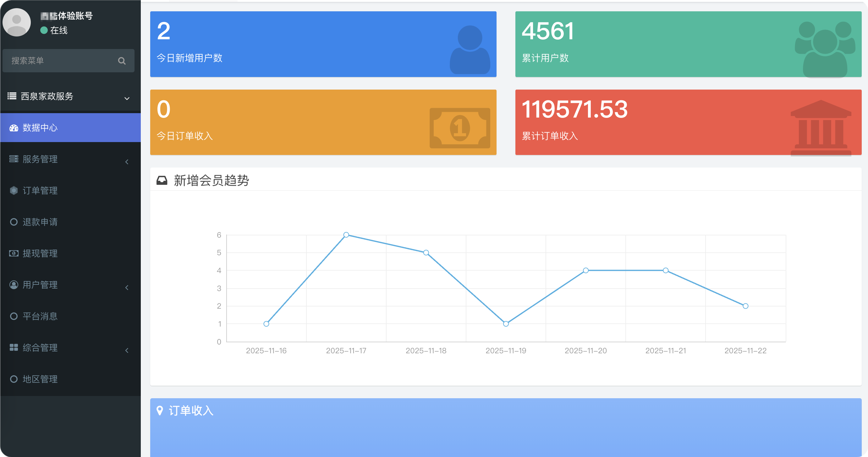Open 地区管理 from the sidebar

(40, 379)
